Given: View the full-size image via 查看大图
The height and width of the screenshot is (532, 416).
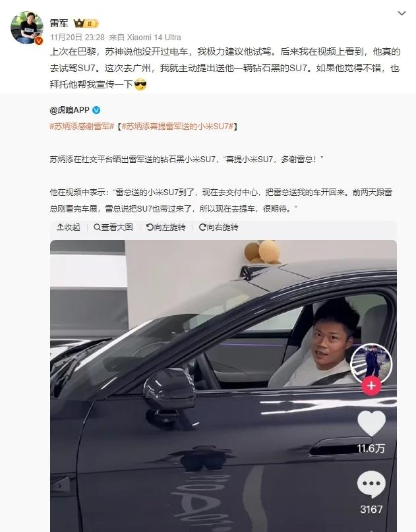Looking at the screenshot, I should [x=113, y=227].
